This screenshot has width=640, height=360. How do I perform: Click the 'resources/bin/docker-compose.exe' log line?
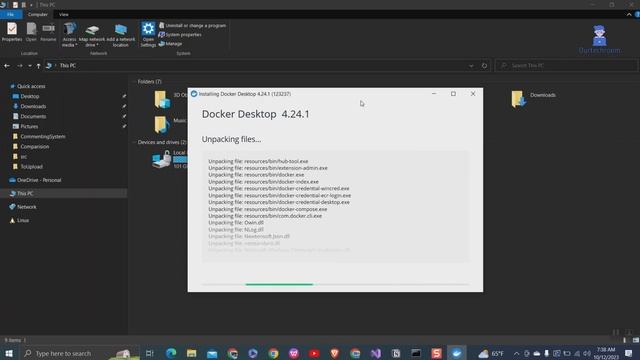pyautogui.click(x=285, y=209)
